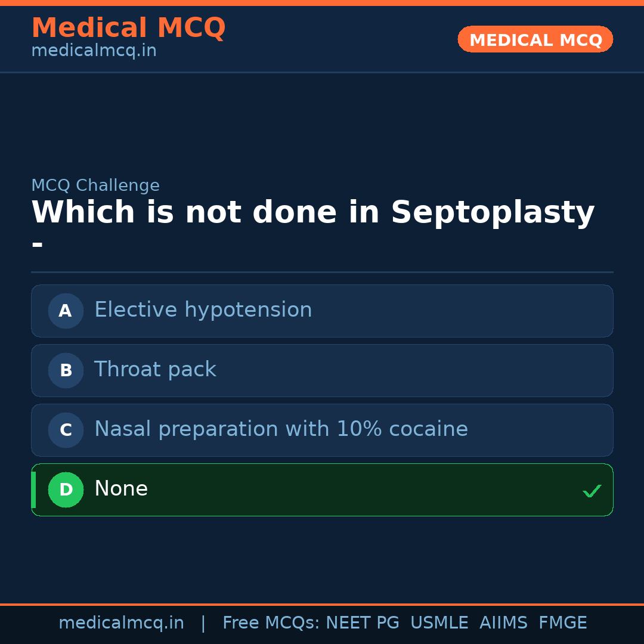This screenshot has width=644, height=644.
Task: Click the Septoplasty question heading
Action: click(x=312, y=213)
